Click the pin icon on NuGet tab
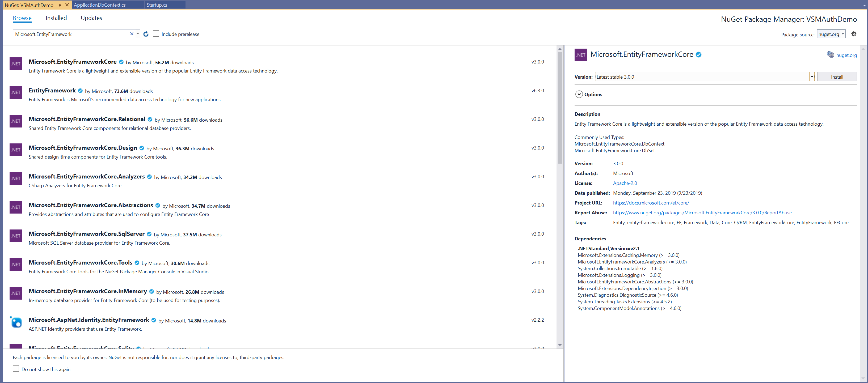 click(x=60, y=5)
